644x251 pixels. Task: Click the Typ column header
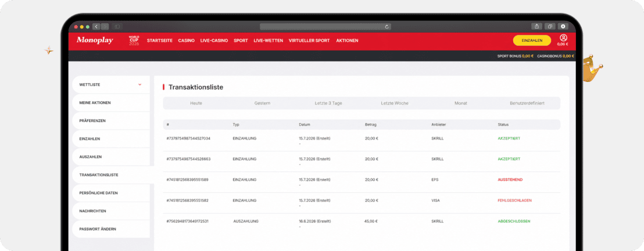[236, 124]
